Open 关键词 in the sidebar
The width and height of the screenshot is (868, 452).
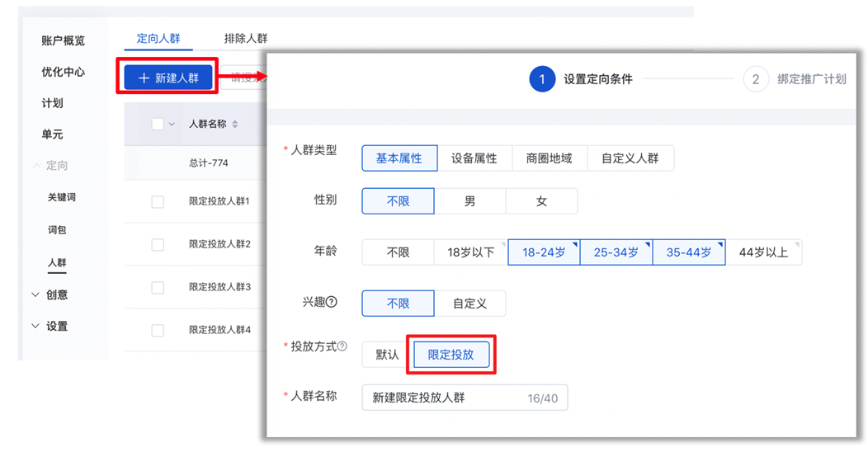click(61, 198)
